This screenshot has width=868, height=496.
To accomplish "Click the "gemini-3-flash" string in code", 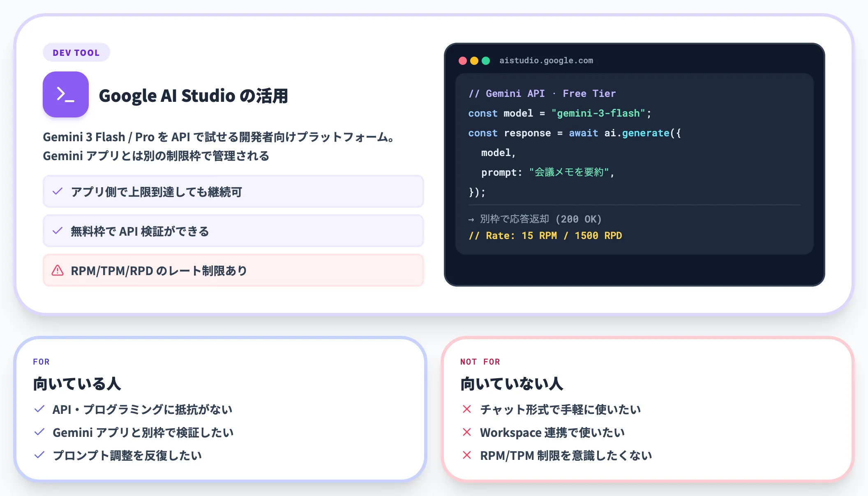I will pyautogui.click(x=598, y=113).
